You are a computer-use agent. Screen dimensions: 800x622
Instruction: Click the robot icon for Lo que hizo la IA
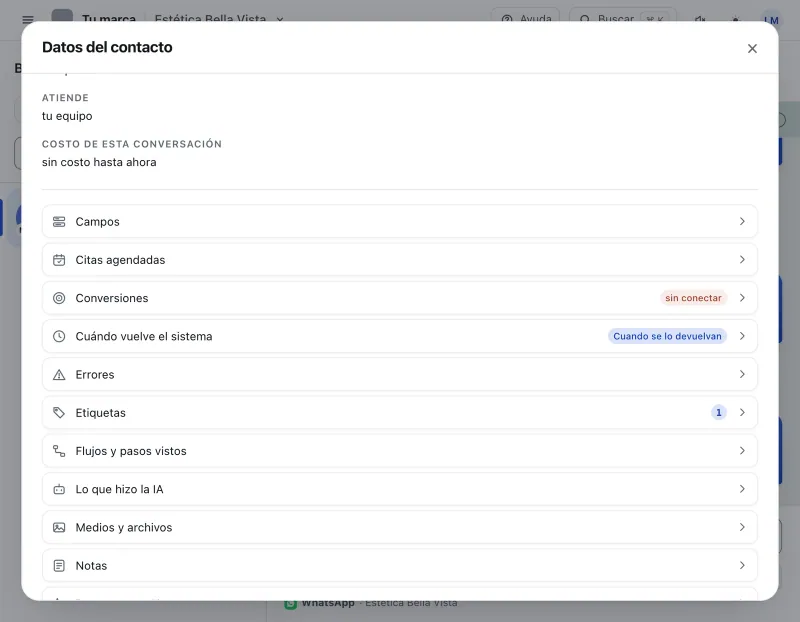59,489
